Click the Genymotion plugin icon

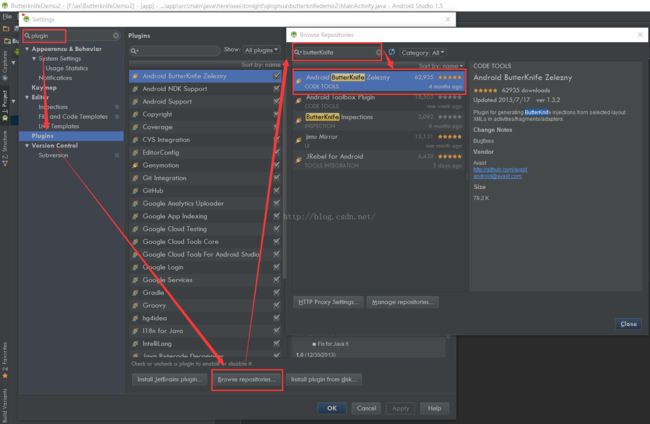pyautogui.click(x=135, y=165)
